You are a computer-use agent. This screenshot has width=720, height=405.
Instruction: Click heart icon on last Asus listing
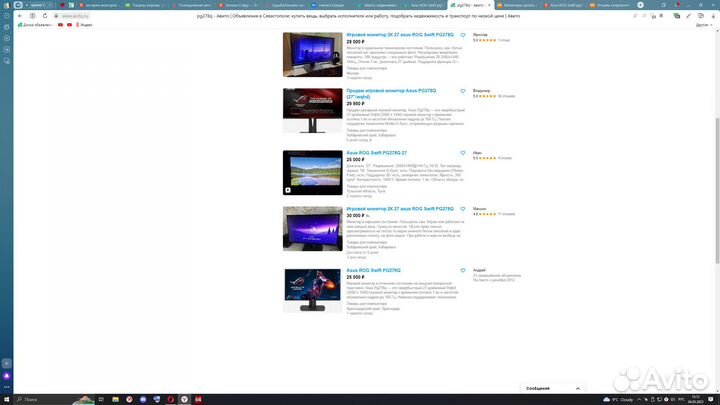pyautogui.click(x=462, y=270)
